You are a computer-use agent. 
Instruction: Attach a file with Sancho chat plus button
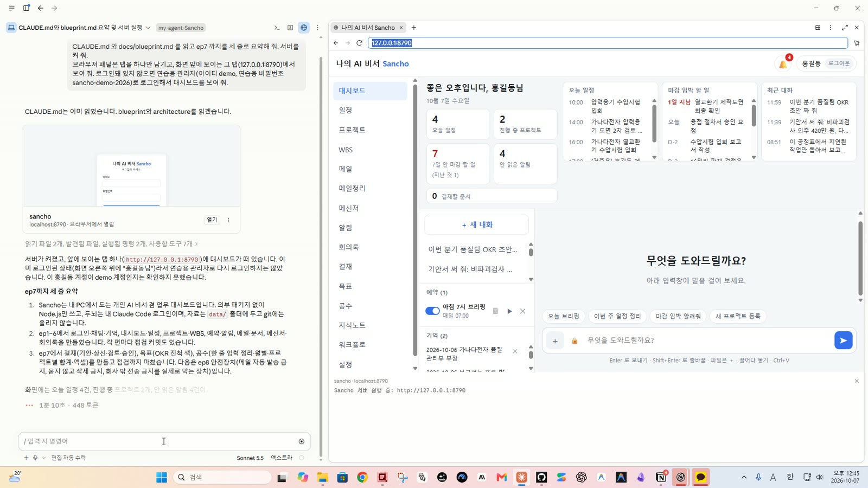point(555,341)
